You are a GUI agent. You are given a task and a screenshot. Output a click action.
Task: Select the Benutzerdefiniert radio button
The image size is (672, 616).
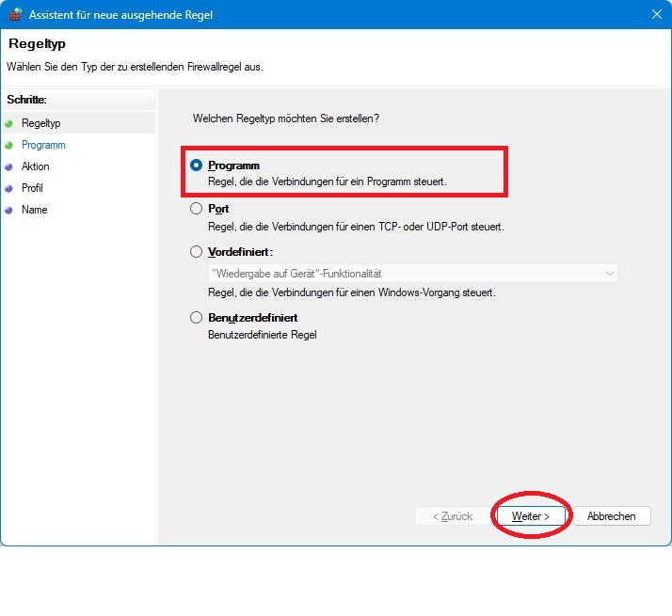(197, 318)
